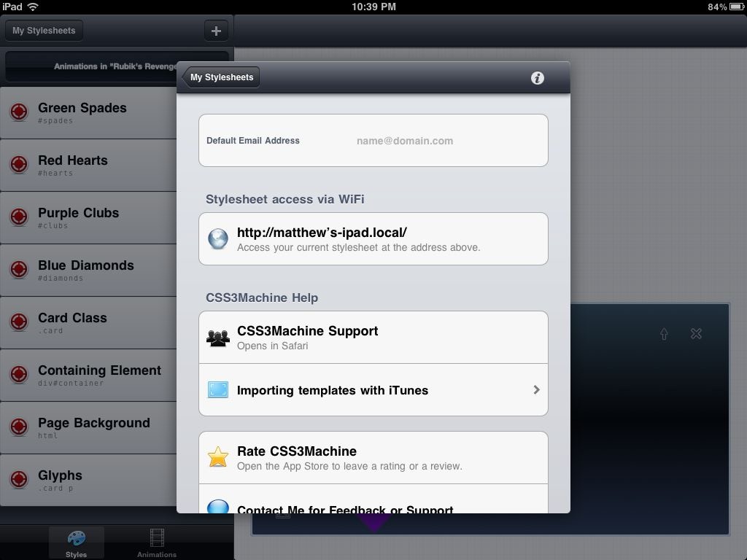Viewport: 747px width, 560px height.
Task: Tap the Stylesheet access via WiFi heading
Action: pos(285,199)
